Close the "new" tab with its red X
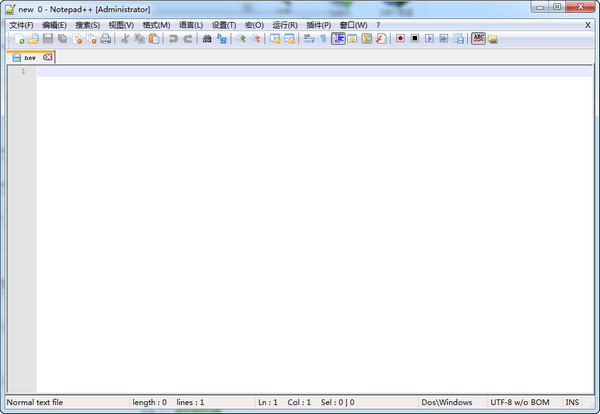The image size is (600, 414). (x=47, y=58)
